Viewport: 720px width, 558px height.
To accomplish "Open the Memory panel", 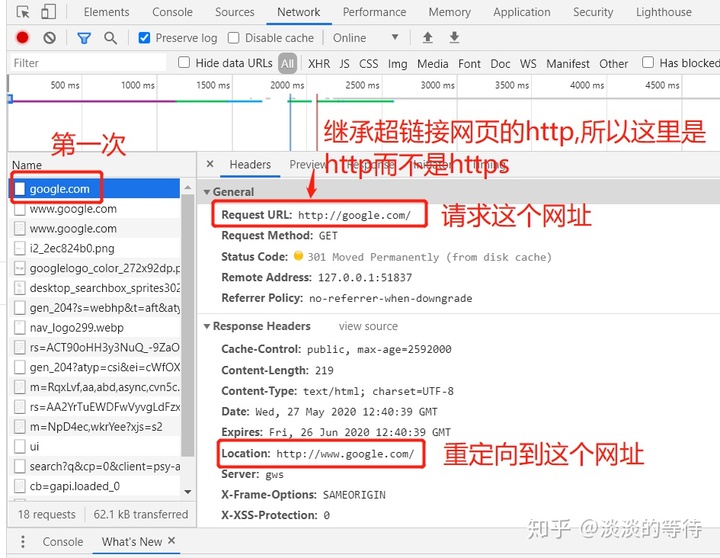I will click(450, 12).
